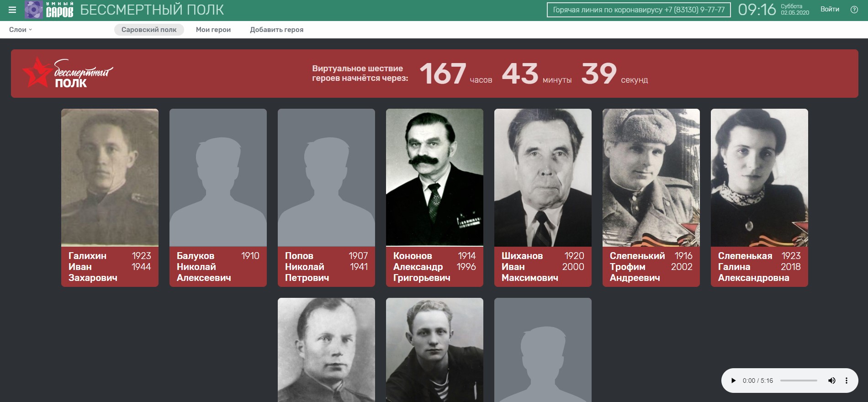
Task: Click the Войти login button
Action: tap(830, 9)
